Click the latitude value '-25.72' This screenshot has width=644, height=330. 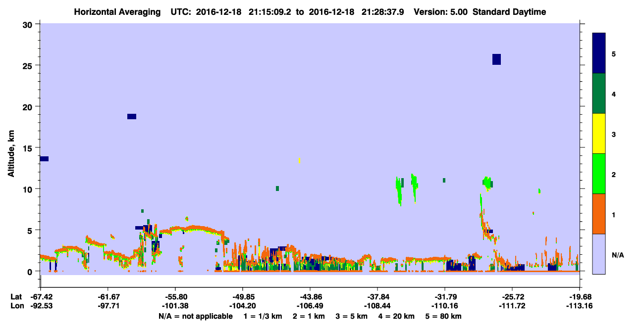(x=513, y=296)
